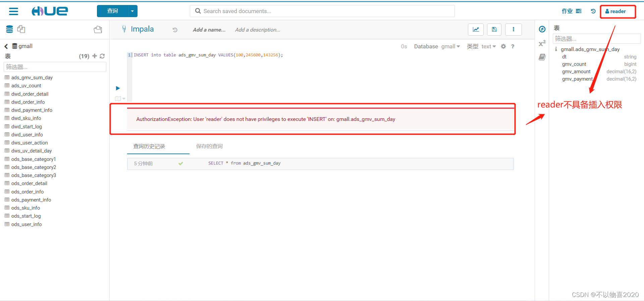Open the job browser list icon

pyautogui.click(x=579, y=11)
